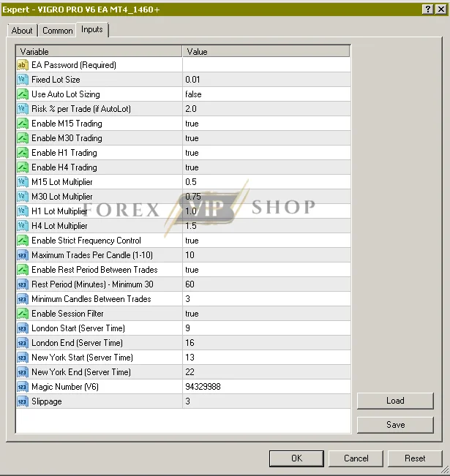Click the icon beside Enable Rest Period Between Trades
Screen dimensions: 450x476
[x=23, y=270]
